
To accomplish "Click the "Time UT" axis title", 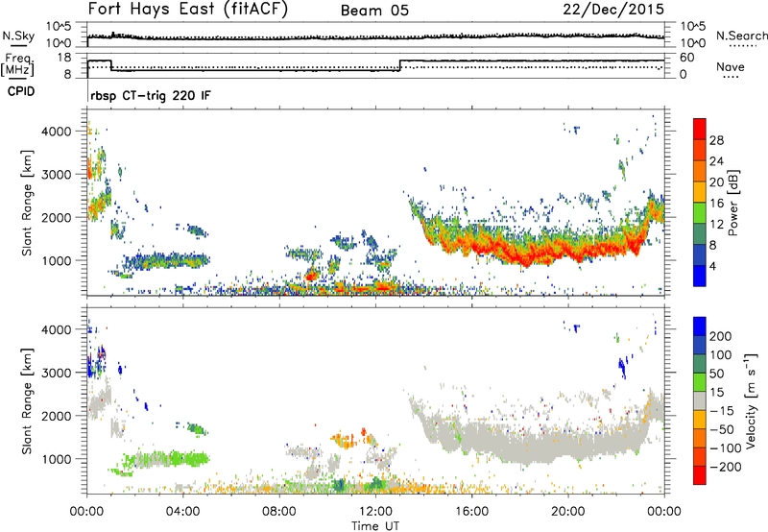I will point(375,526).
